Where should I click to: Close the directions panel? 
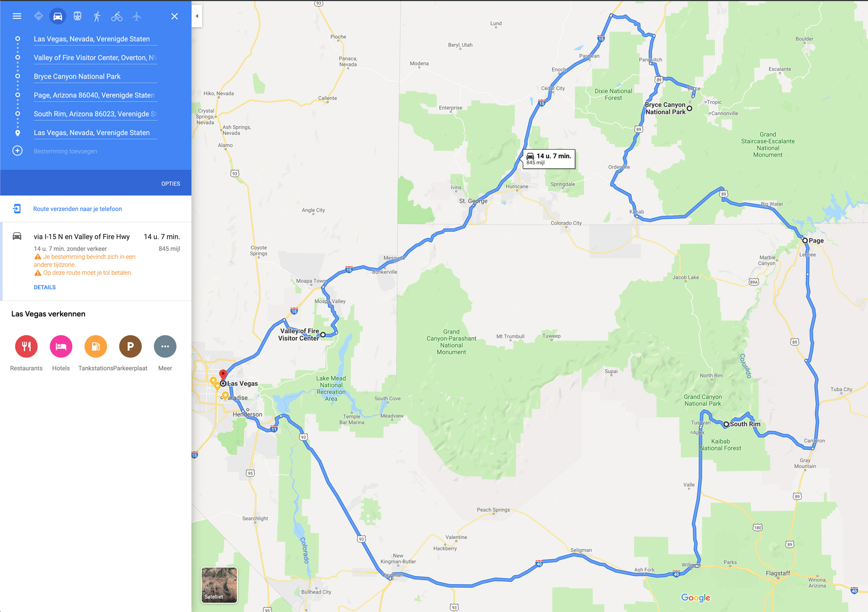pos(174,16)
